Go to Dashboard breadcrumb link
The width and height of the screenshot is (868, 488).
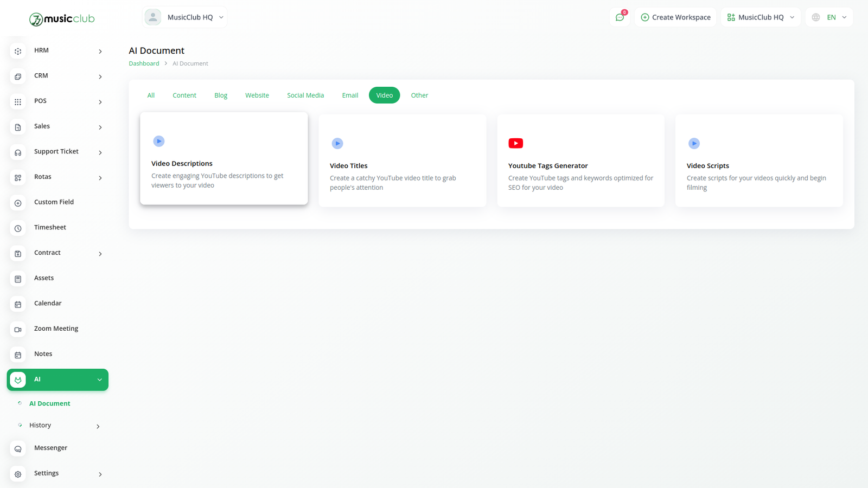(144, 63)
